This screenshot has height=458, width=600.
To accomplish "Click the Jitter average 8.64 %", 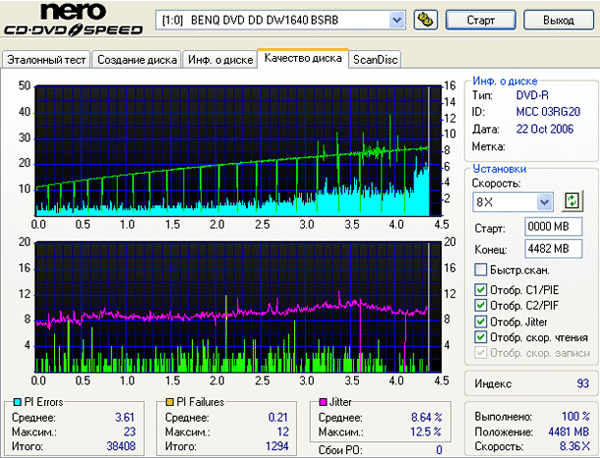I will [426, 417].
